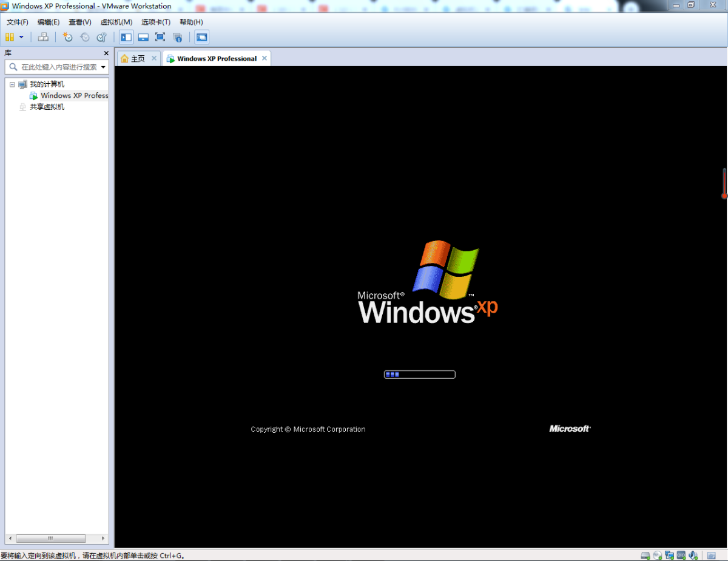Click the message log status icon
This screenshot has width=728, height=561.
[x=712, y=556]
